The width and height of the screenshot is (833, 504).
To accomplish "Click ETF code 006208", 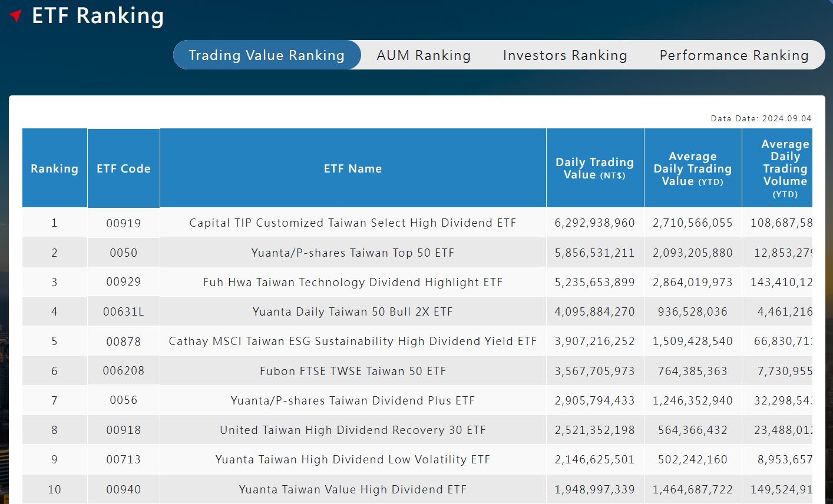I will click(x=124, y=371).
